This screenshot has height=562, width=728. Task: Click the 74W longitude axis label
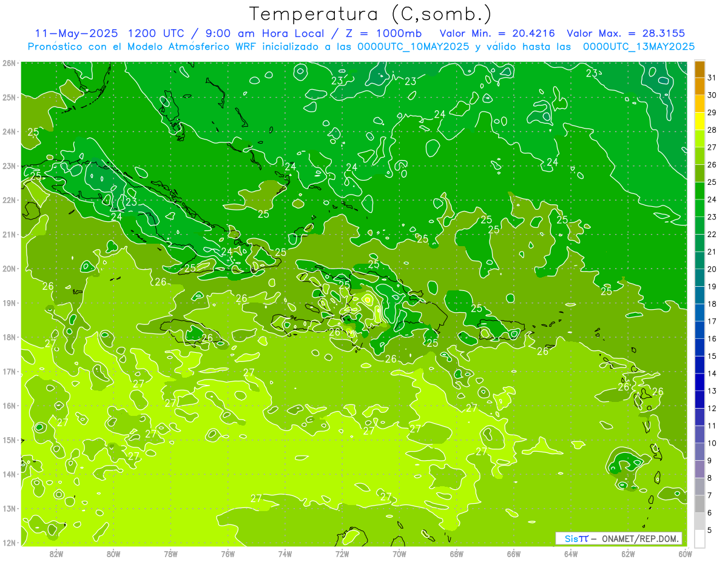pyautogui.click(x=285, y=554)
